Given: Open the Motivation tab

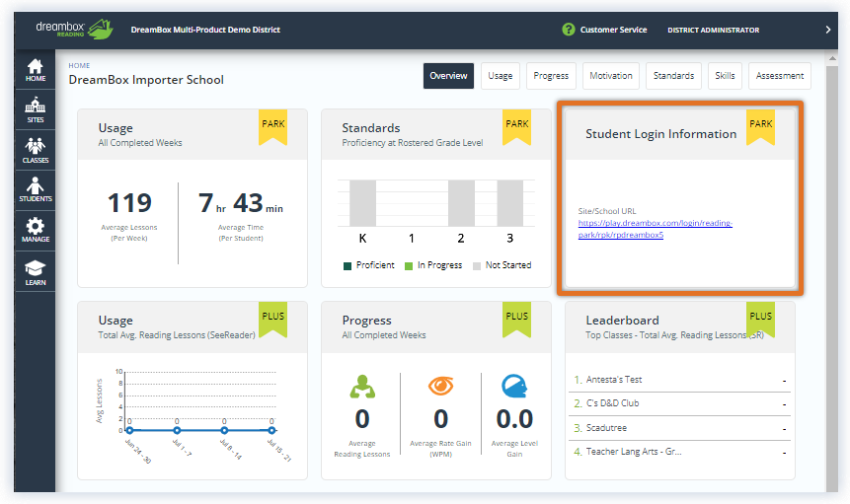Looking at the screenshot, I should pos(611,76).
